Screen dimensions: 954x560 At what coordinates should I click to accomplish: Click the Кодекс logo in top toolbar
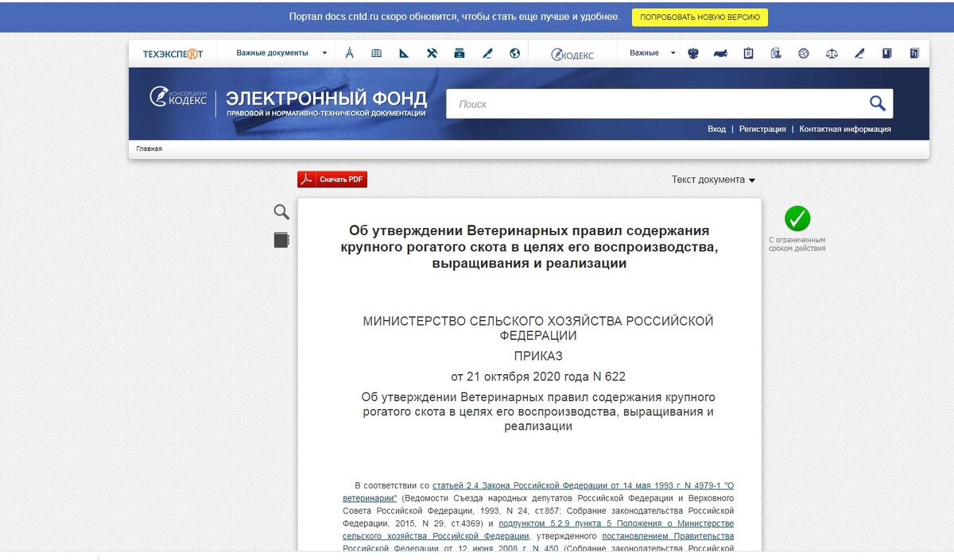point(572,54)
